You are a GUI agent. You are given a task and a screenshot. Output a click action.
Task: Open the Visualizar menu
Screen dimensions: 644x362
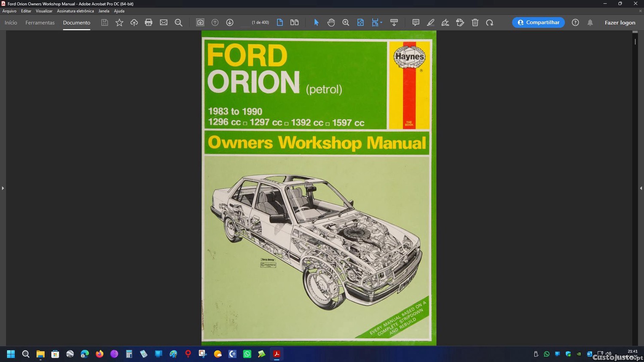click(x=44, y=11)
